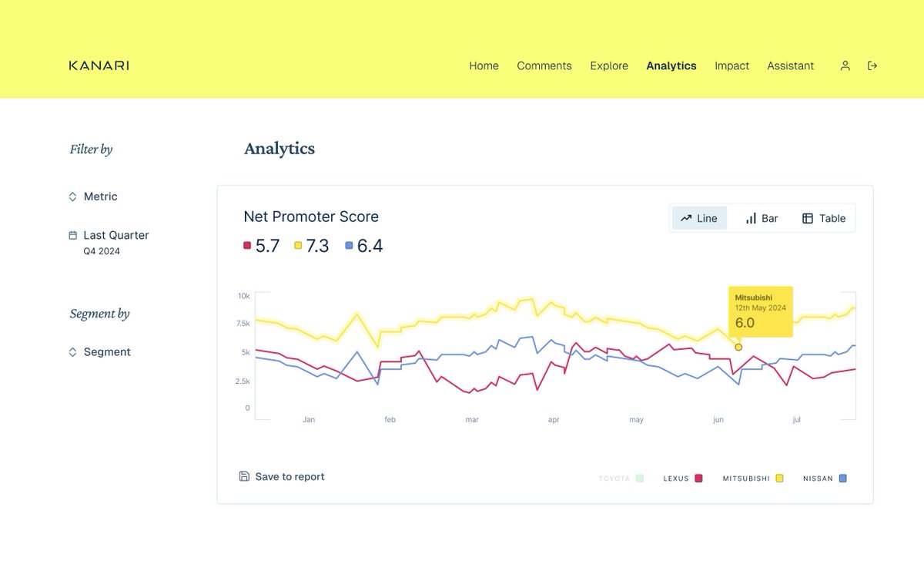Click the Net Promoter Score title
The height and width of the screenshot is (578, 924).
311,217
